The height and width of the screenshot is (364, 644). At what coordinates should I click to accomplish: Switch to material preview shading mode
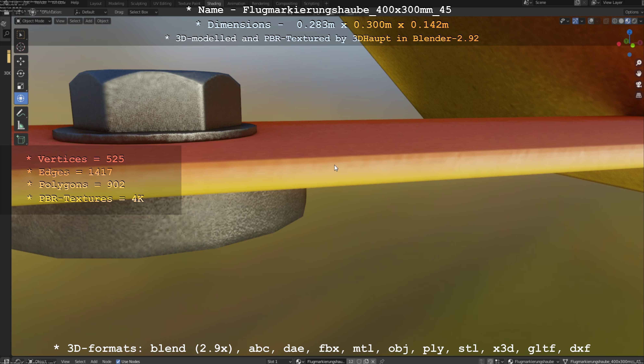point(627,21)
